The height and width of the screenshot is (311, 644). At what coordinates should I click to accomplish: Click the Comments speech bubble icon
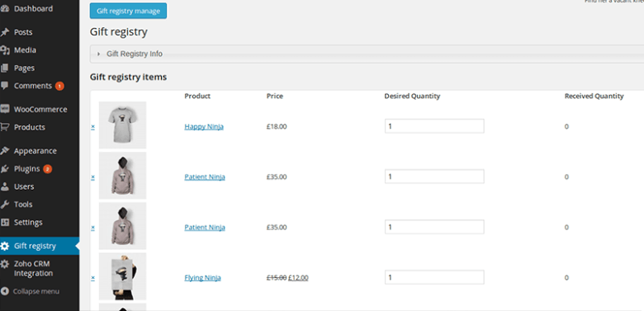(x=4, y=85)
